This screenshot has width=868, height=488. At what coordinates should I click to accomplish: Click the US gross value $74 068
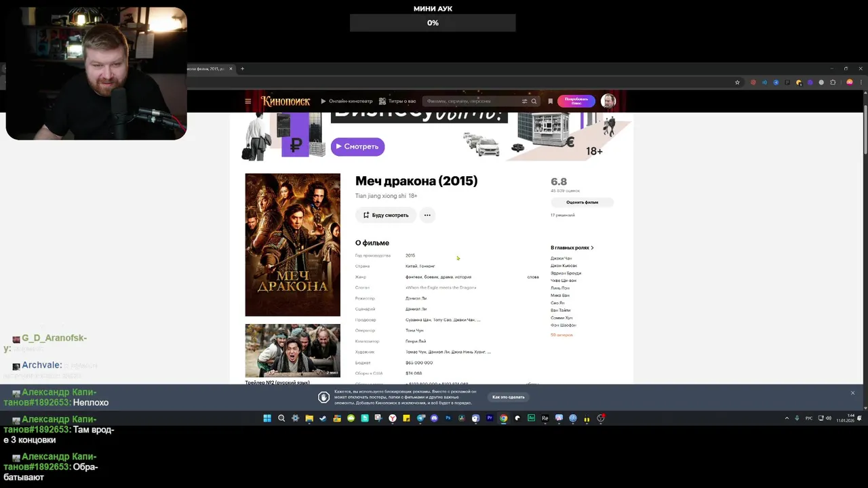click(x=414, y=373)
